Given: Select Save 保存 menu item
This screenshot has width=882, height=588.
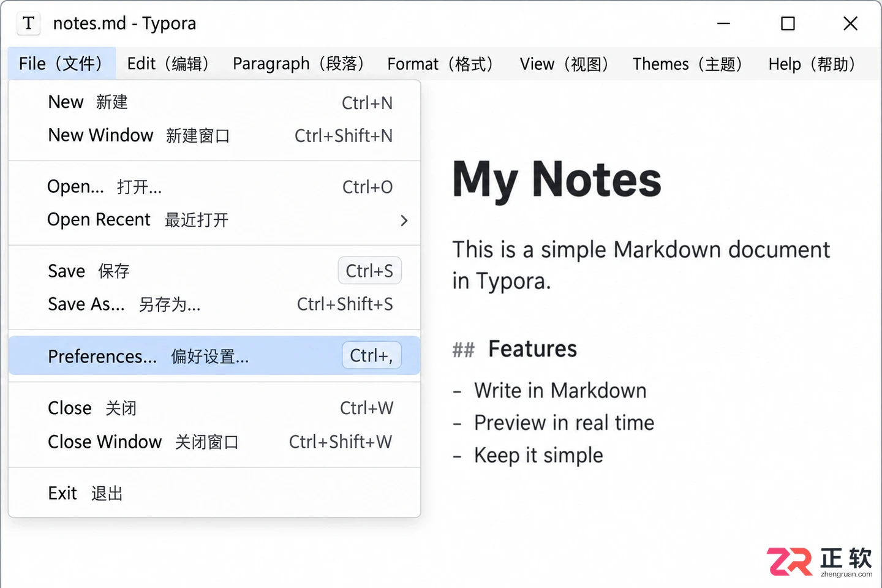Looking at the screenshot, I should [214, 271].
